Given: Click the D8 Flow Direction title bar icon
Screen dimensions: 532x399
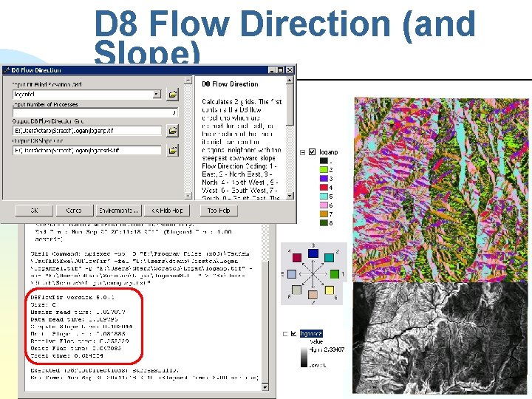Looking at the screenshot, I should pyautogui.click(x=7, y=70).
